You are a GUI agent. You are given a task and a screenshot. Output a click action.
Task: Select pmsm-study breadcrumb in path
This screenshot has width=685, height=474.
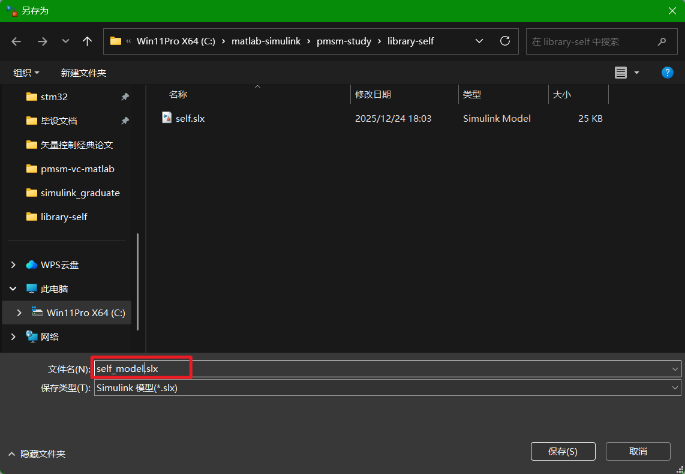(x=344, y=42)
